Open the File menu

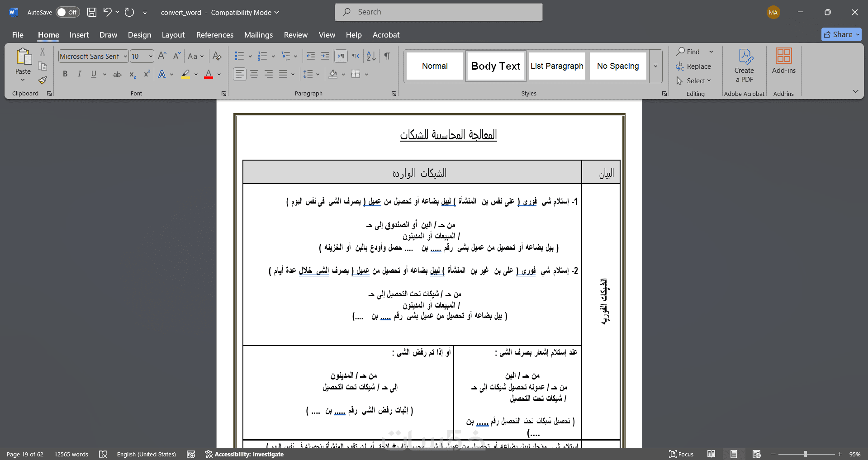coord(18,35)
